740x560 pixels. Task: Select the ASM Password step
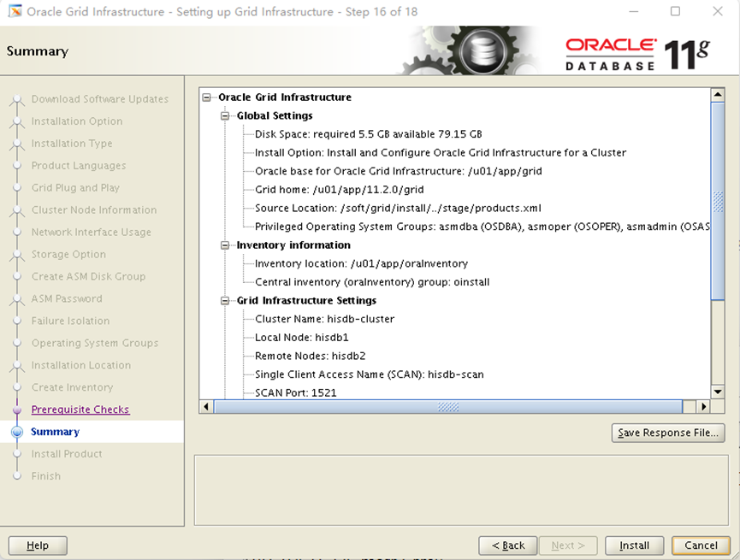click(x=67, y=298)
